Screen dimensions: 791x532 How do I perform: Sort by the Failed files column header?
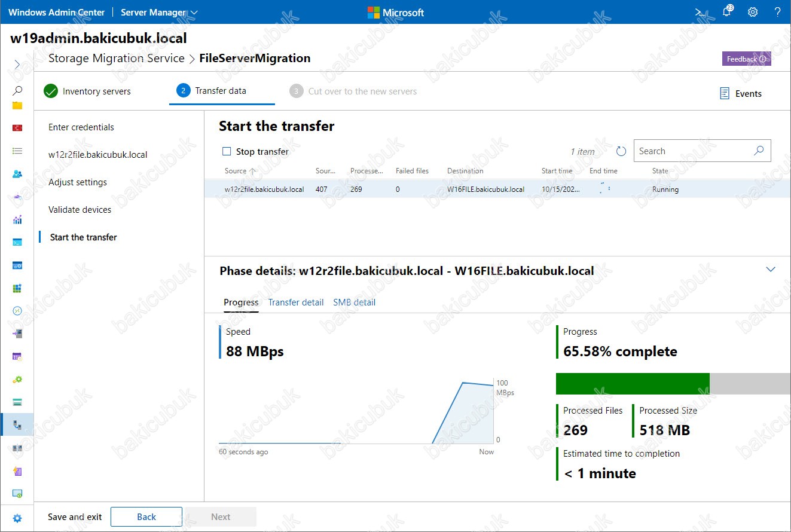412,171
